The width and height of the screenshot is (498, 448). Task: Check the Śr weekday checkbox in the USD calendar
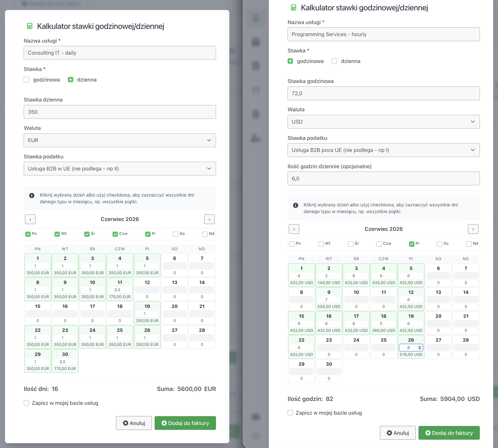click(x=350, y=244)
